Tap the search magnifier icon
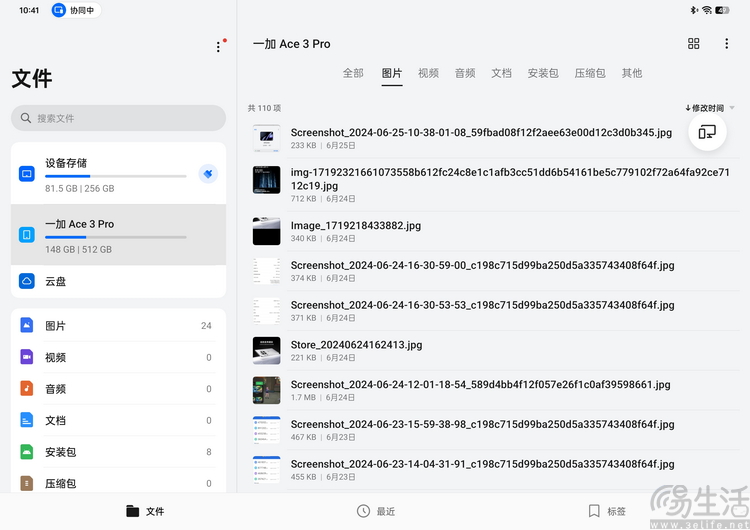Image resolution: width=750 pixels, height=530 pixels. click(26, 118)
